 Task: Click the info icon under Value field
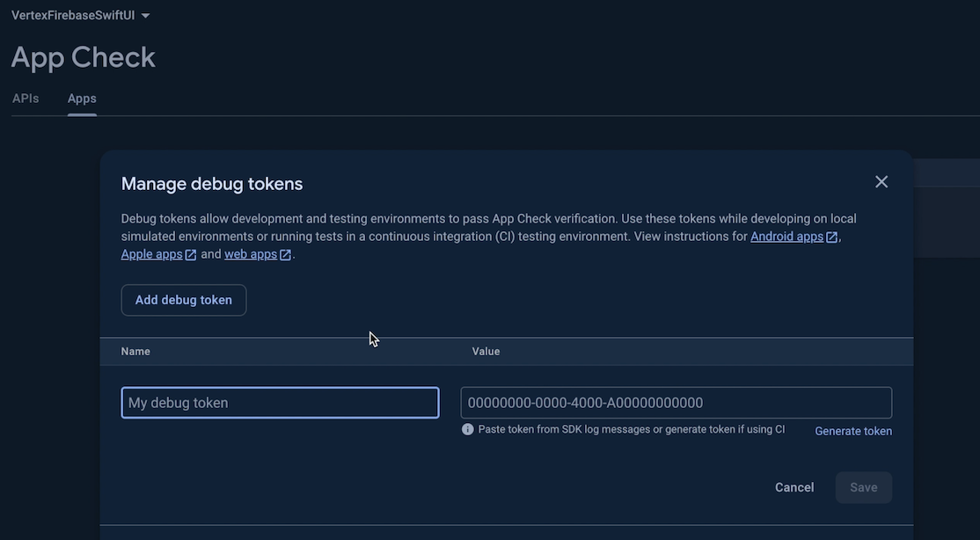click(x=468, y=430)
